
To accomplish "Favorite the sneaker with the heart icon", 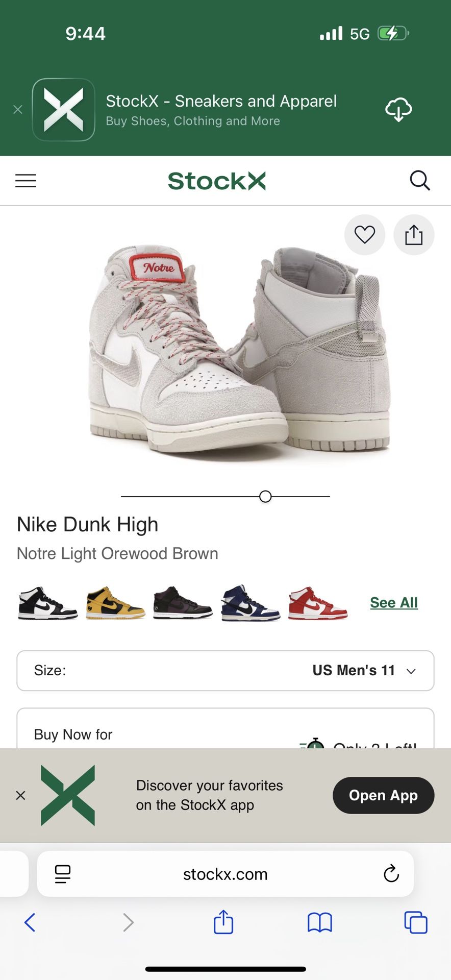I will [365, 235].
